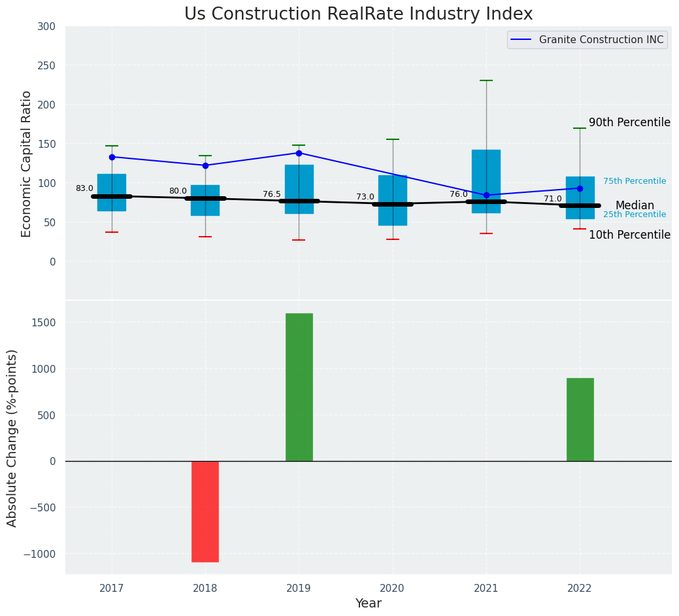Click the 83.0 median value label
This screenshot has height=616, width=679.
tap(84, 188)
